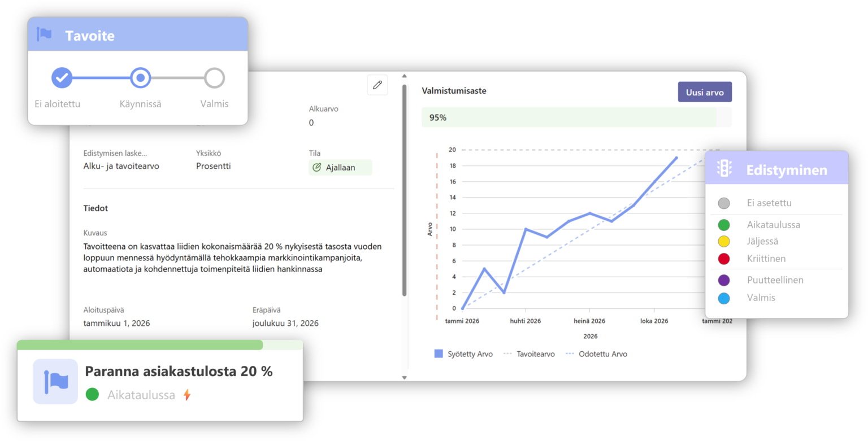Select the Käynnissä step circle

click(x=140, y=78)
